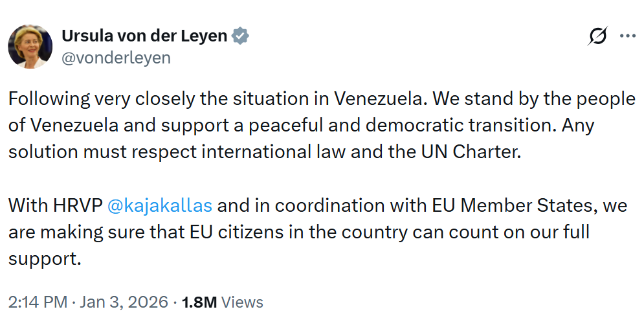Click the "EU Member States" text
644x318 pixels.
click(x=516, y=205)
